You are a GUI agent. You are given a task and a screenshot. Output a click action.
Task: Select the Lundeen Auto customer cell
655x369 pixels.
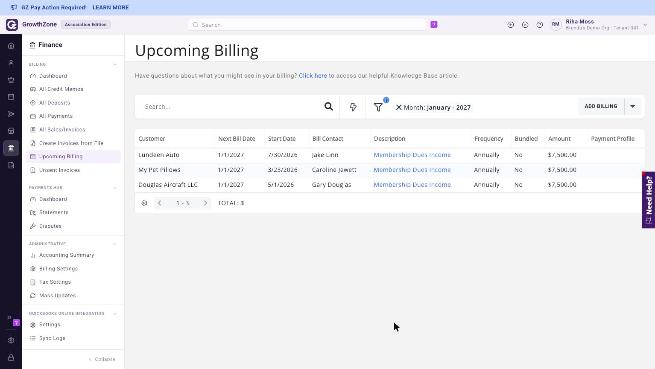(x=159, y=155)
